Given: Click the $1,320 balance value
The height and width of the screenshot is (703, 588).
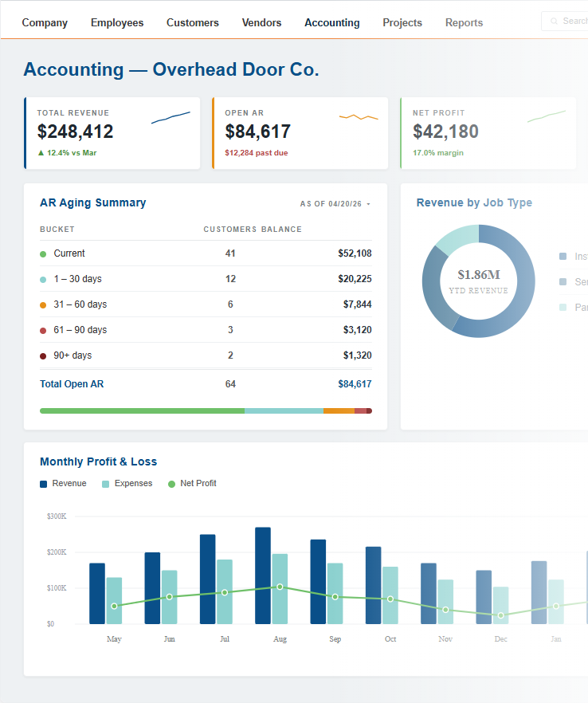Looking at the screenshot, I should (357, 355).
